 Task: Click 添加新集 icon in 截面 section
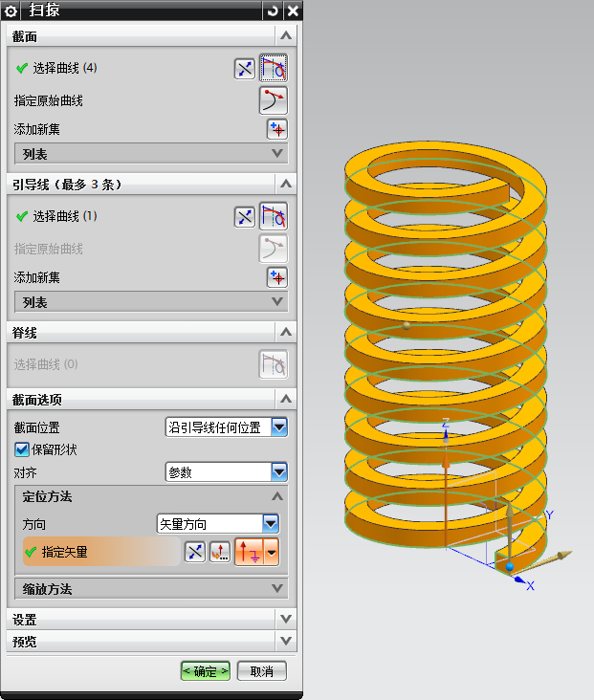click(x=276, y=129)
